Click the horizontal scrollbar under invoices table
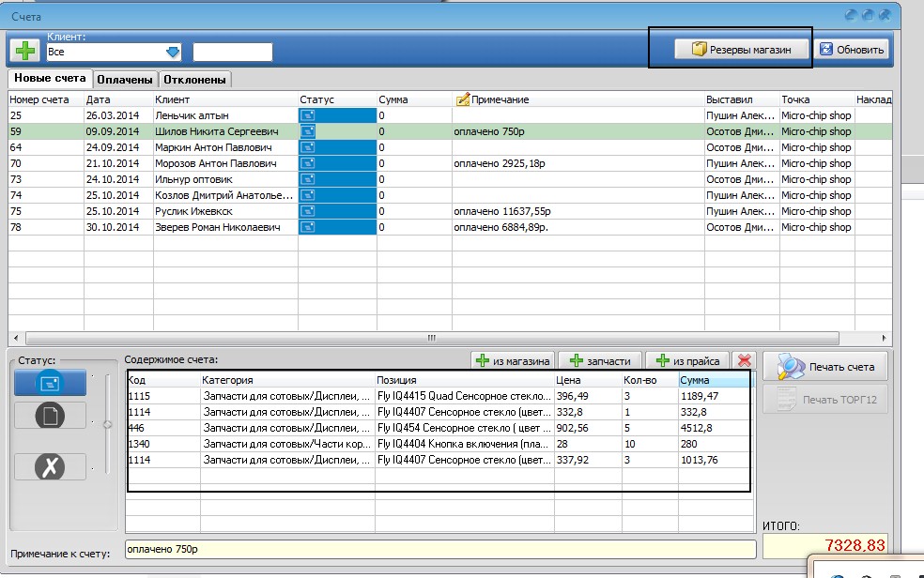The height and width of the screenshot is (578, 924). pos(432,338)
